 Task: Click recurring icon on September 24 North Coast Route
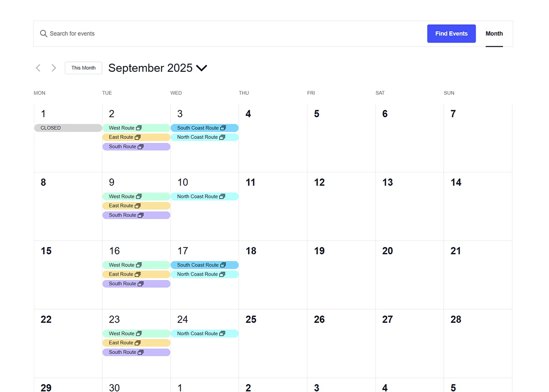222,334
